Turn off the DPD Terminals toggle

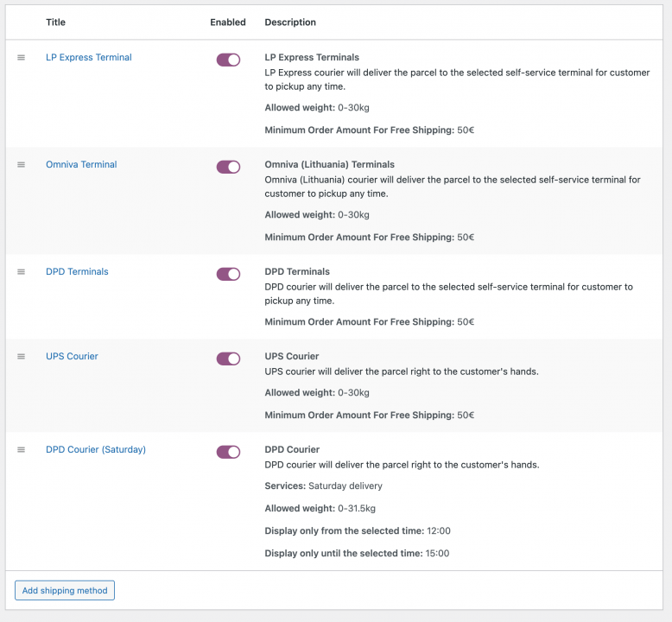pos(228,274)
